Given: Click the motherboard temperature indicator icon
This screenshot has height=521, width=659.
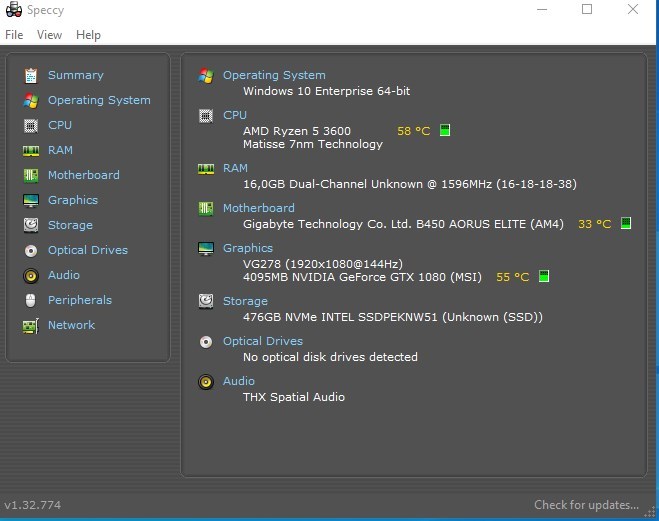Looking at the screenshot, I should 626,223.
